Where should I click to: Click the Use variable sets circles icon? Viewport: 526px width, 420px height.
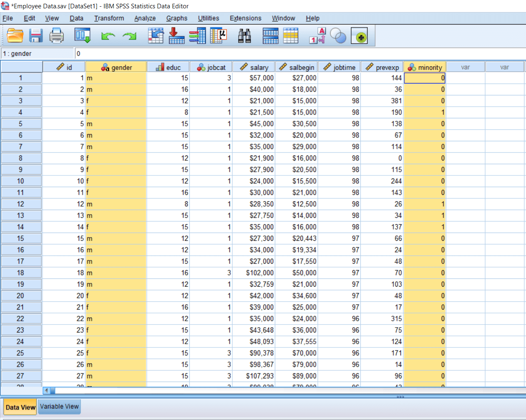coord(338,36)
